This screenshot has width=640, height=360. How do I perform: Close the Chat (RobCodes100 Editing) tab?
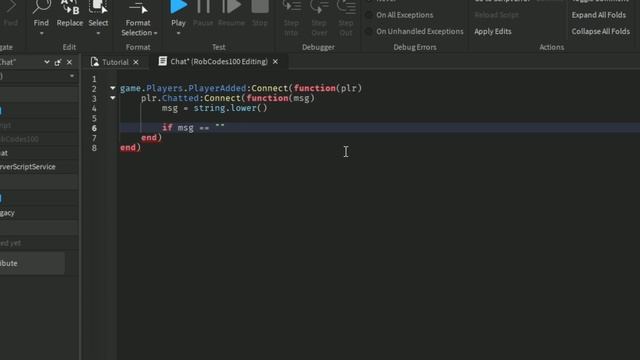[276, 62]
